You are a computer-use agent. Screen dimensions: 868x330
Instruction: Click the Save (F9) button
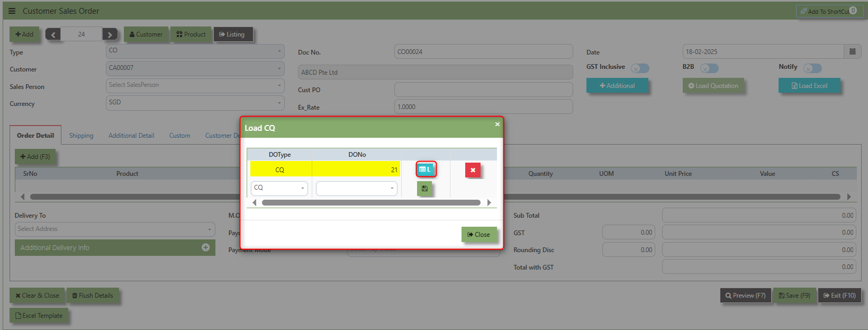point(794,296)
